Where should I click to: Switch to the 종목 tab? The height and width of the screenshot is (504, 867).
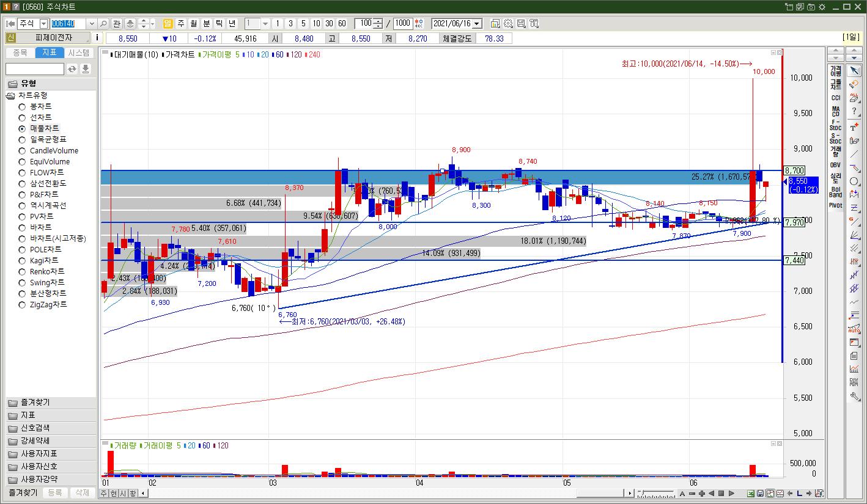[20, 53]
